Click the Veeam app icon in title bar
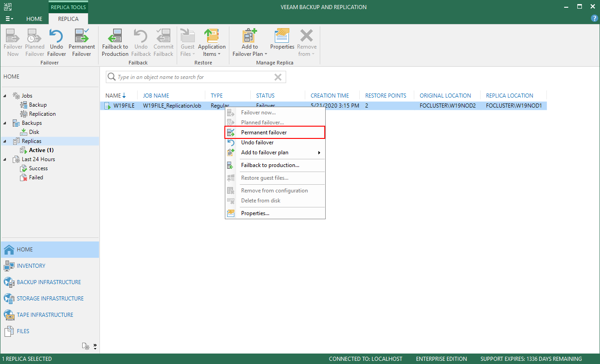This screenshot has width=600, height=364. 8,6
